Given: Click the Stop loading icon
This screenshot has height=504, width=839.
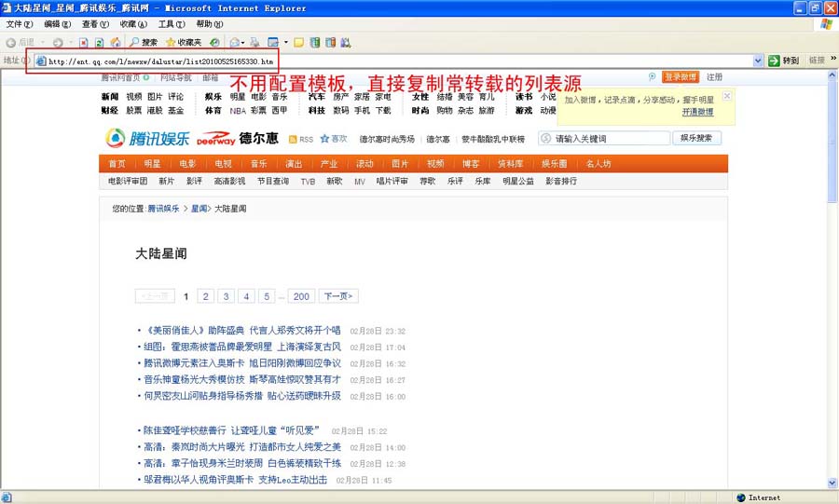Looking at the screenshot, I should coord(84,42).
